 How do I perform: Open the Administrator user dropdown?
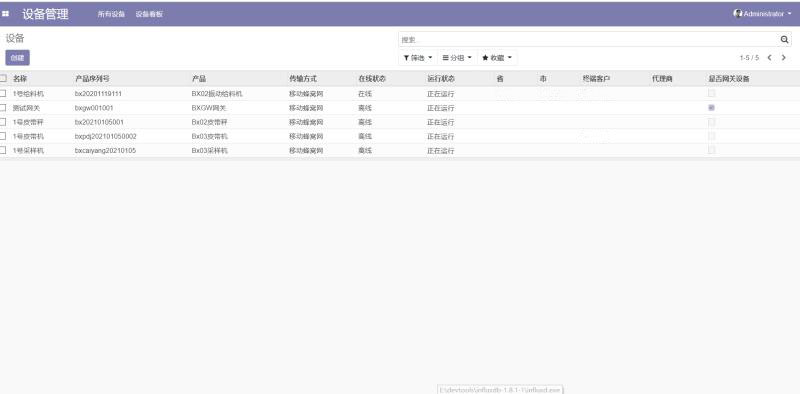click(763, 14)
